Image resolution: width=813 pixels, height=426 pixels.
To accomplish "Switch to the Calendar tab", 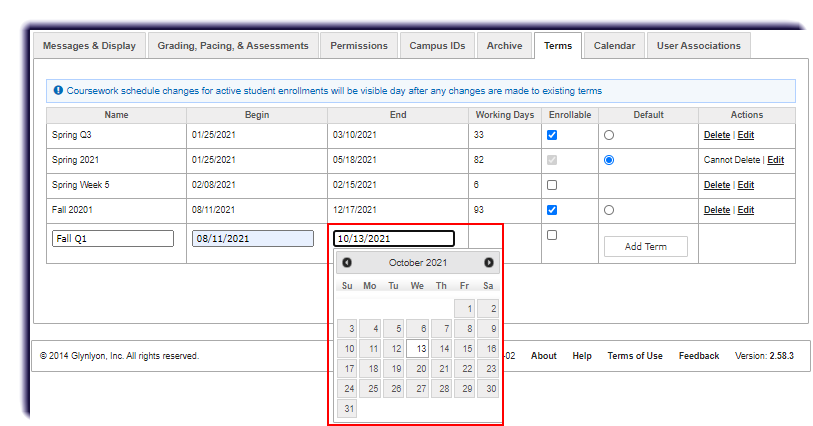I will [x=614, y=46].
